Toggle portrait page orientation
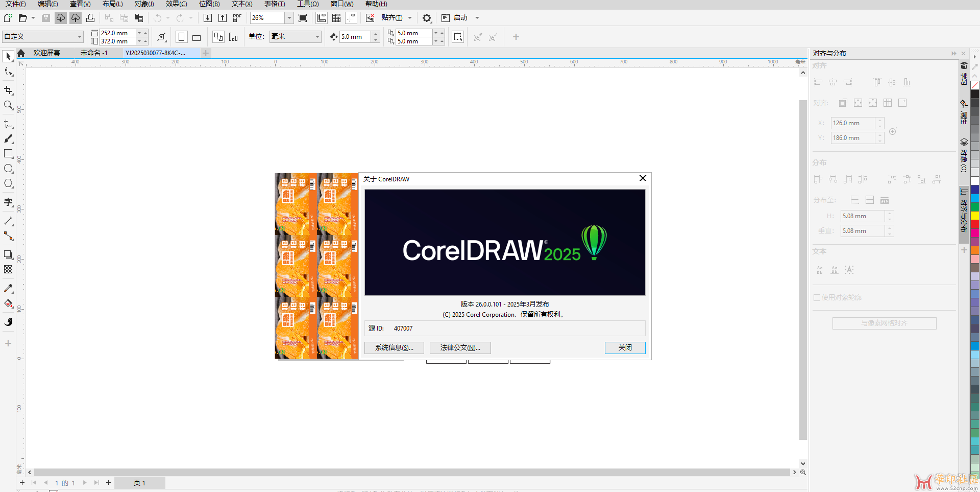 [x=181, y=37]
